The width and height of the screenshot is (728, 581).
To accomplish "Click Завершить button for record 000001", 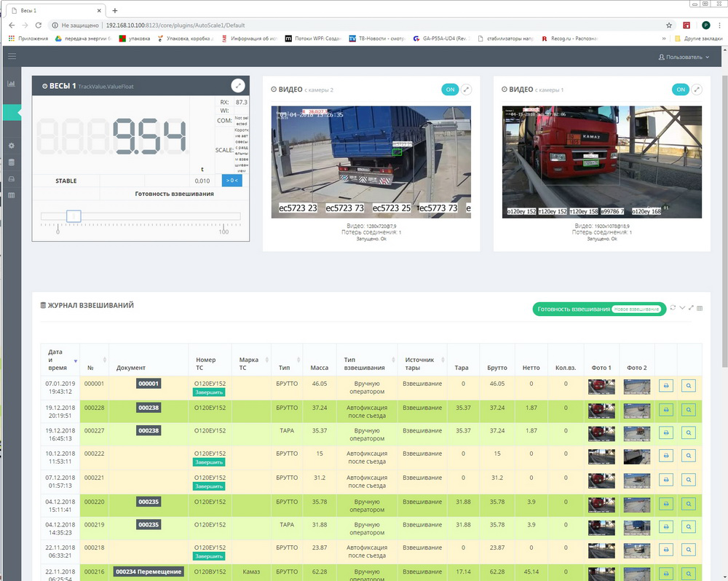I will click(209, 392).
